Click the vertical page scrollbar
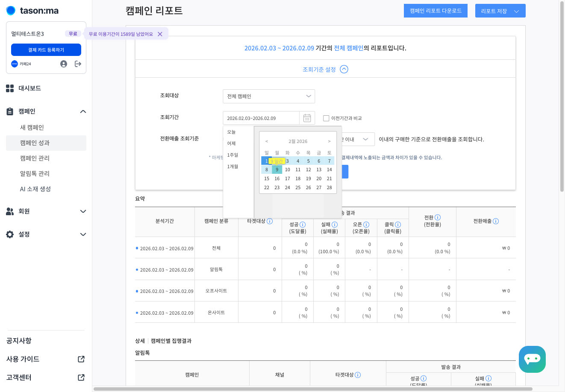 pyautogui.click(x=562, y=97)
